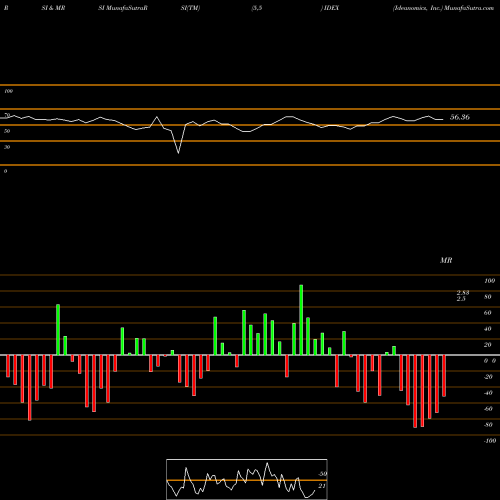Click the -100 label on the MR axis
The height and width of the screenshot is (500, 500).
pyautogui.click(x=490, y=441)
